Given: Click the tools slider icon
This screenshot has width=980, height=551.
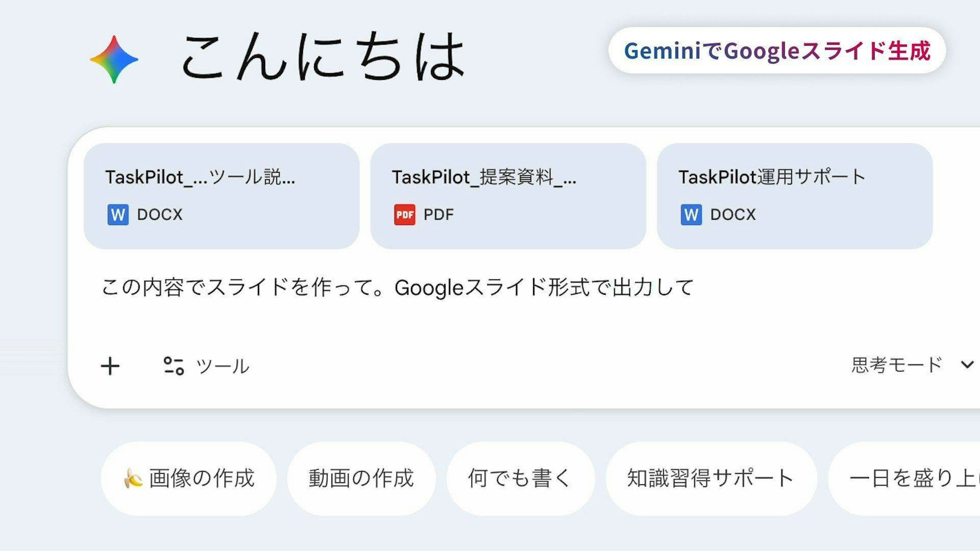Looking at the screenshot, I should pyautogui.click(x=174, y=366).
